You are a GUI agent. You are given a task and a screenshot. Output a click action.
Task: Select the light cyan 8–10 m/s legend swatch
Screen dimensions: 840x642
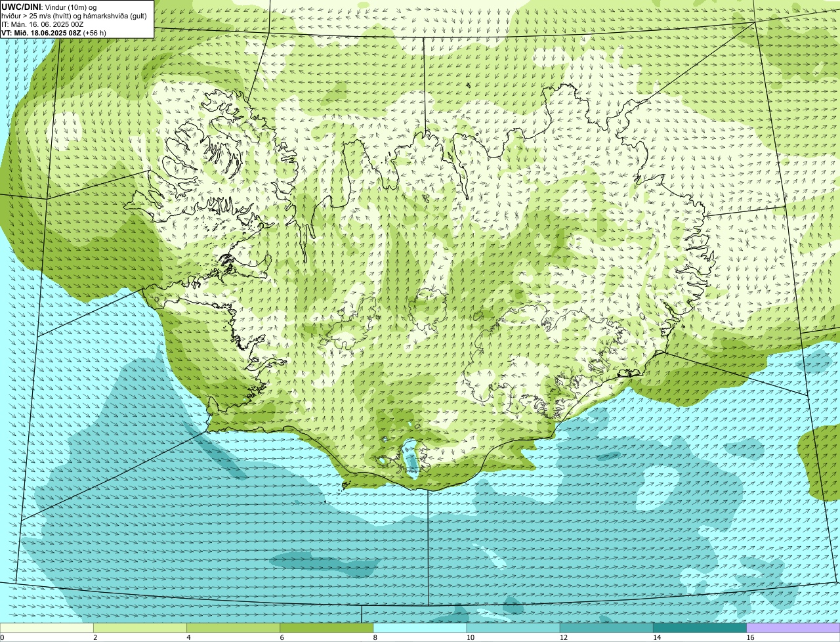[x=420, y=628]
